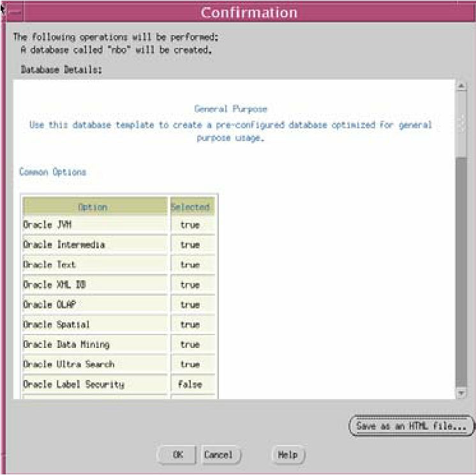Click the Oracle Text option cell
The image size is (476, 475).
[94, 264]
